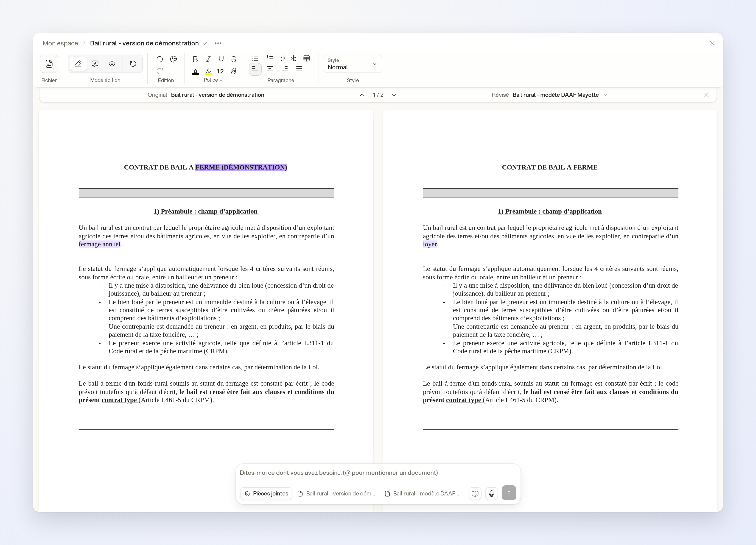Screen dimensions: 756x545
Task: Decrease paragraph indent
Action: click(x=283, y=58)
